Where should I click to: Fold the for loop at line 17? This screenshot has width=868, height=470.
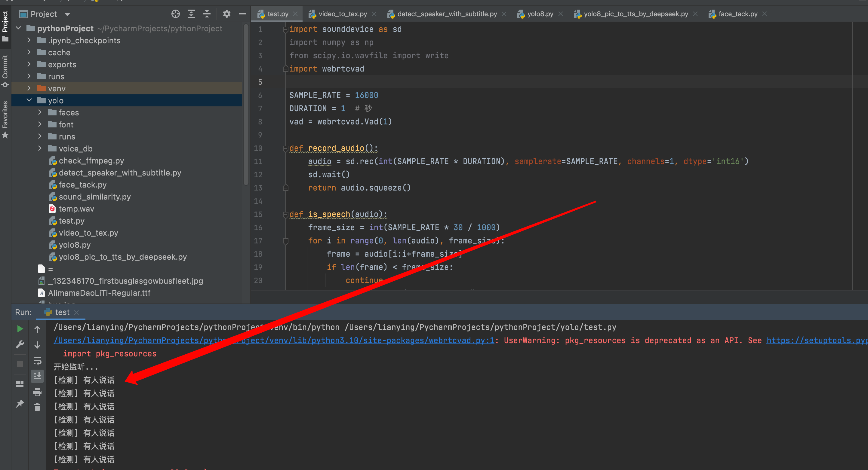[x=285, y=241]
